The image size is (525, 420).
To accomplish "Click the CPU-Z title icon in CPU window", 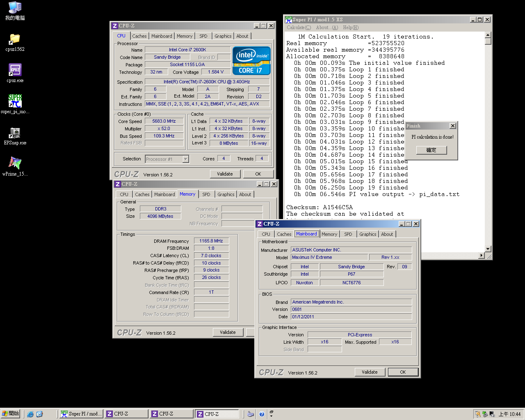I will pyautogui.click(x=115, y=26).
